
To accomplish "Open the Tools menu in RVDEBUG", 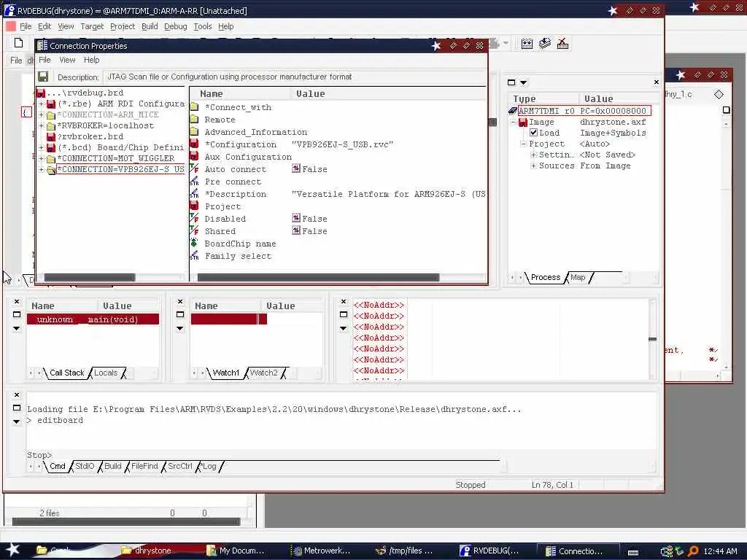I will pos(203,26).
